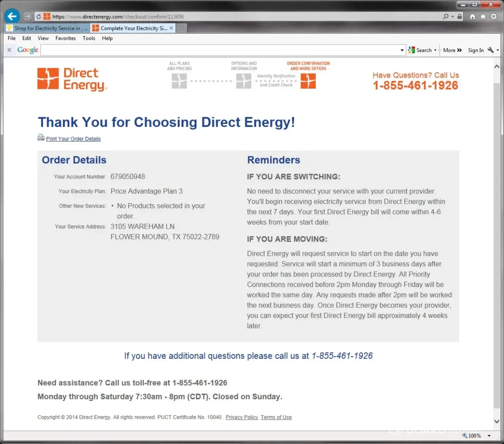The height and width of the screenshot is (444, 504).
Task: Open Google toolbar wrench settings icon
Action: tap(491, 50)
